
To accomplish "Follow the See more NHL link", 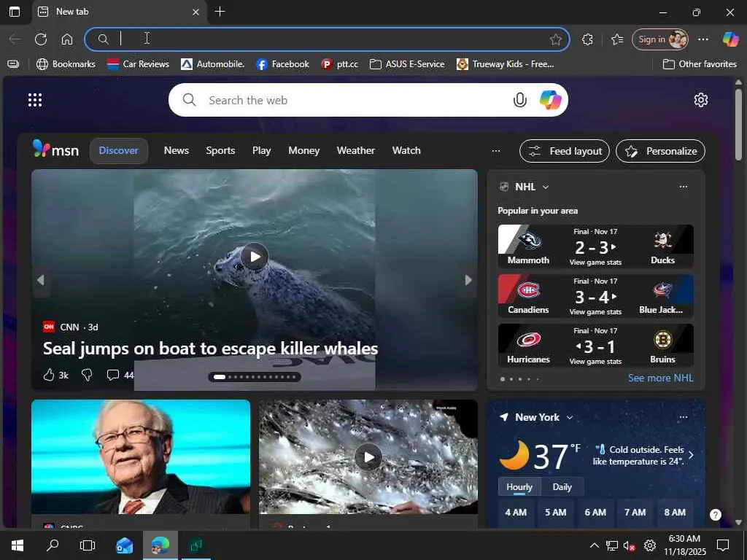I will (660, 378).
